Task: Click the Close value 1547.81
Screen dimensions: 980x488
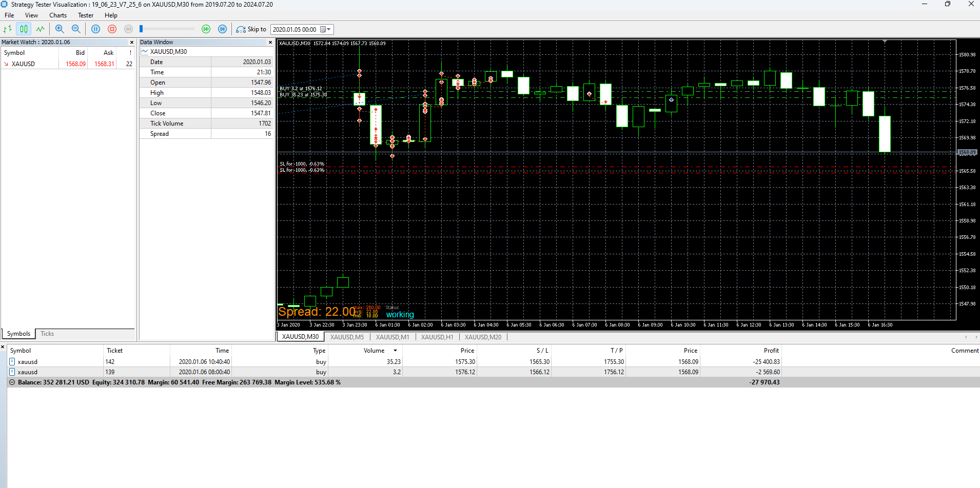Action: click(x=261, y=113)
